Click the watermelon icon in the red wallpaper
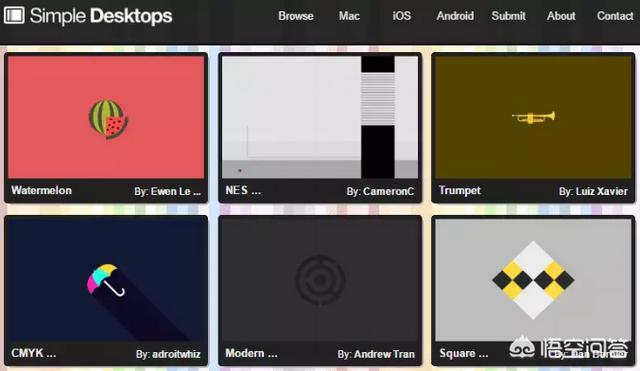The image size is (640, 371). tap(108, 119)
